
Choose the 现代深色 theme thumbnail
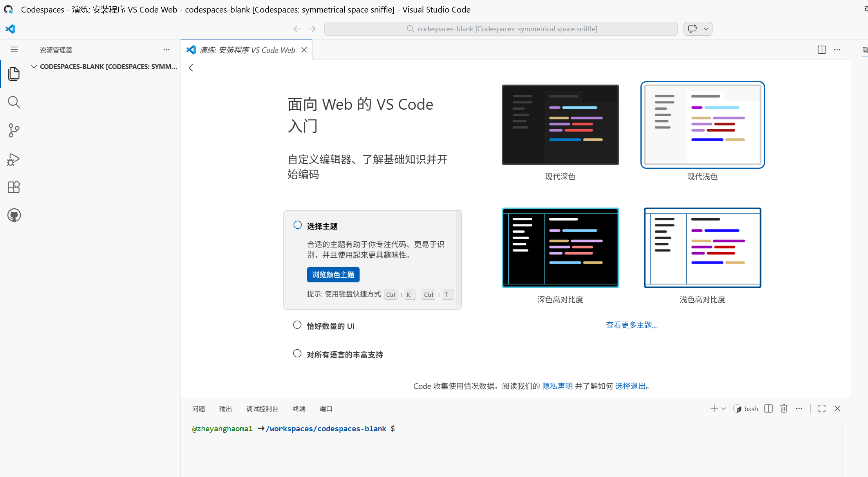click(x=560, y=125)
